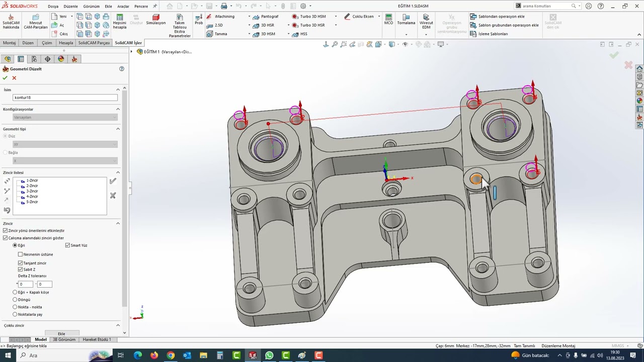Select the Eğri radio button
644x362 pixels.
(15, 245)
